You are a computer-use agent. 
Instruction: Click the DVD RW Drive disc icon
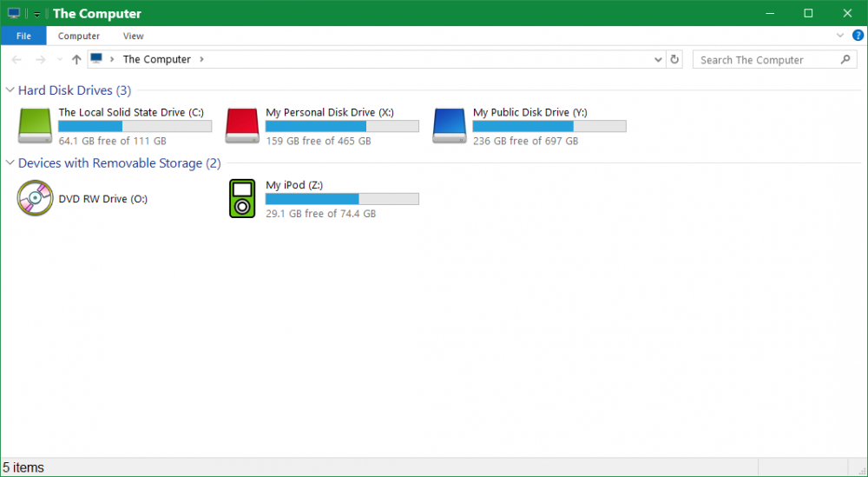point(35,198)
